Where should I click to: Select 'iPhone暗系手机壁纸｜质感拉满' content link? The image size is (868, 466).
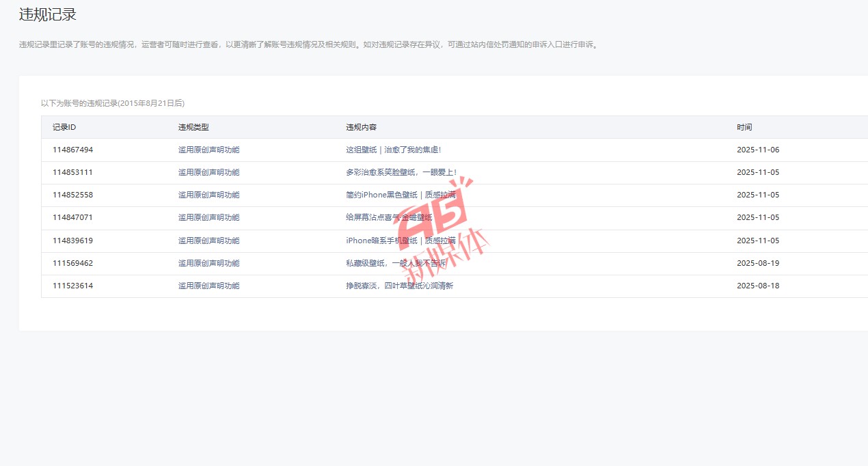(x=401, y=241)
